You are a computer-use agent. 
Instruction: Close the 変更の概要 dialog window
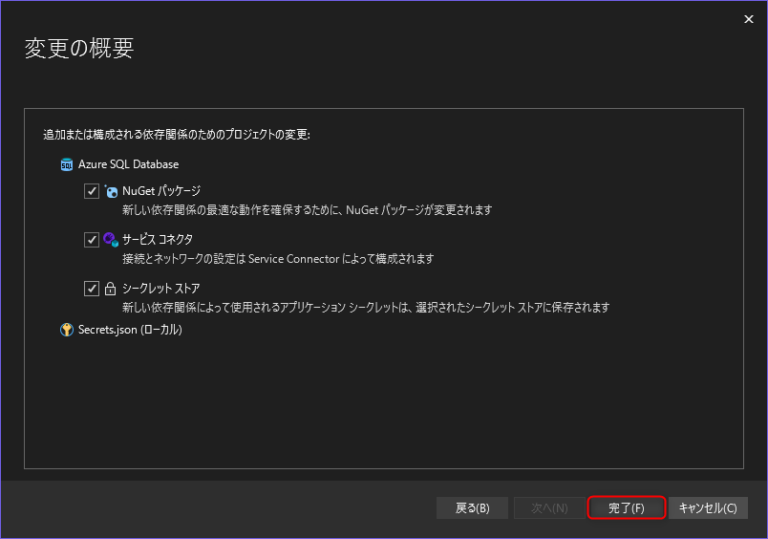[748, 19]
